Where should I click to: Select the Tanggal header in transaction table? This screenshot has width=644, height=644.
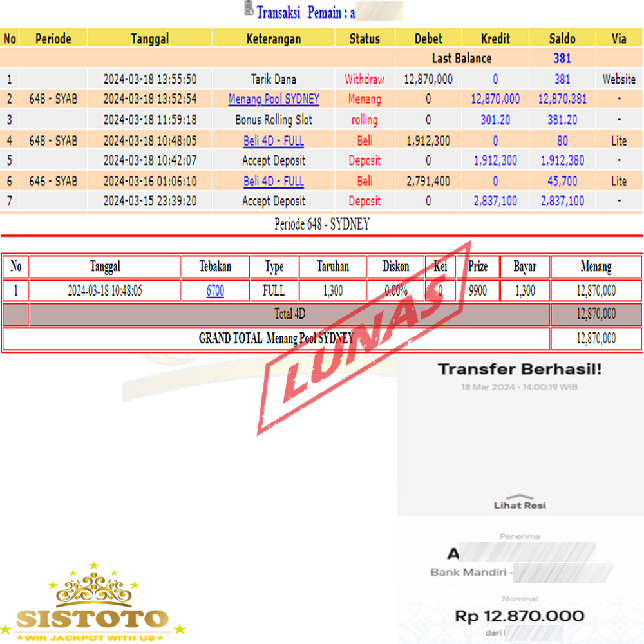pos(149,39)
